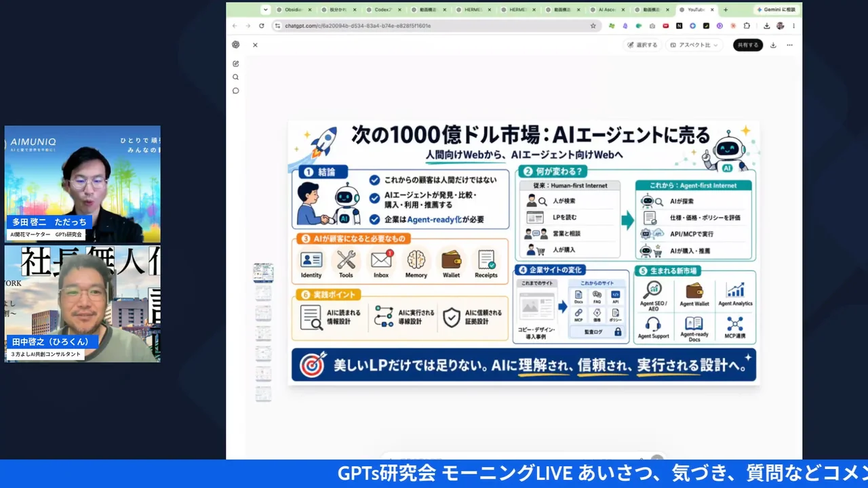Image resolution: width=868 pixels, height=488 pixels.
Task: Click the 共有する button
Action: (747, 45)
